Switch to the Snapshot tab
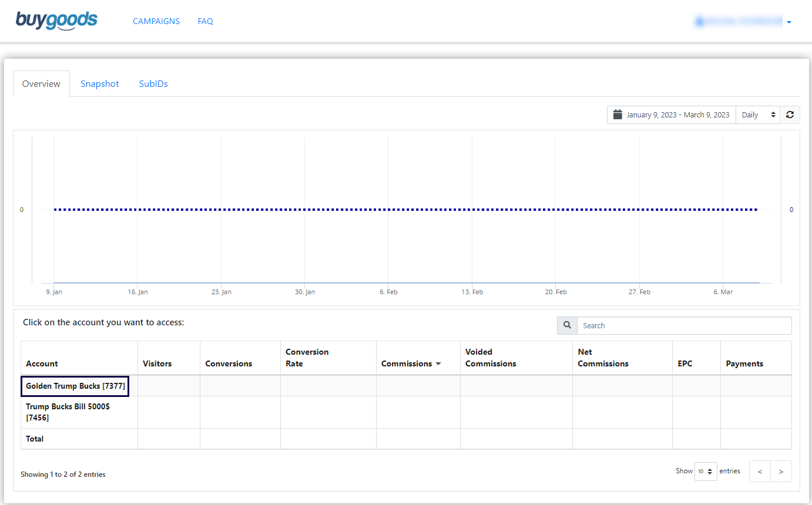The width and height of the screenshot is (812, 505). (x=100, y=84)
